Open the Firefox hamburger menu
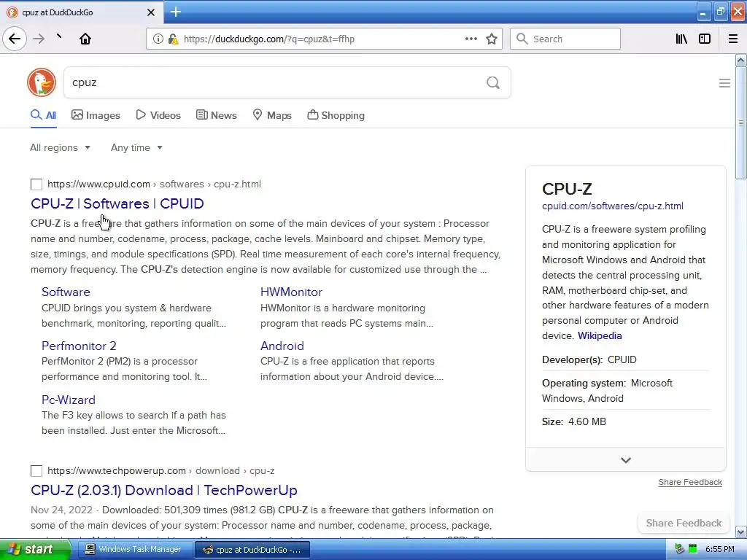 point(733,39)
